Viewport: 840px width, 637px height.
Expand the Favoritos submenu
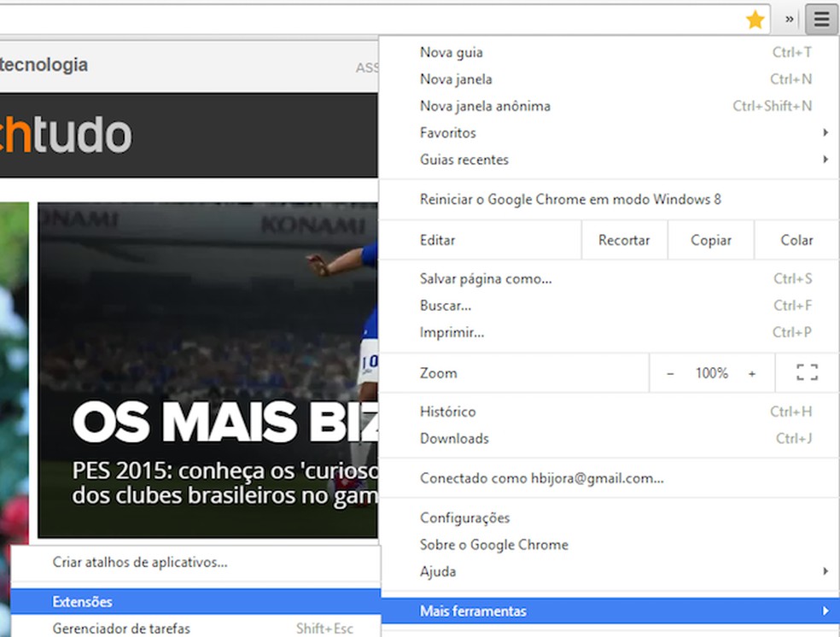pyautogui.click(x=447, y=132)
